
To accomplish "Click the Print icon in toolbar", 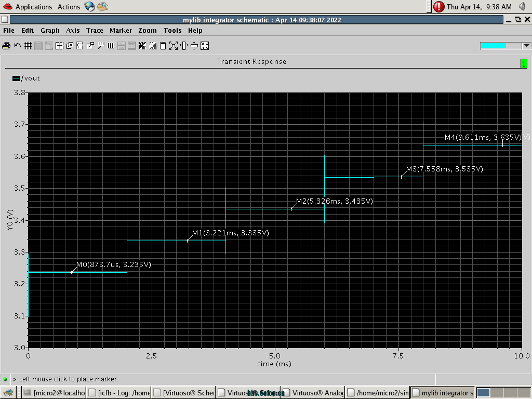I will click(x=6, y=46).
